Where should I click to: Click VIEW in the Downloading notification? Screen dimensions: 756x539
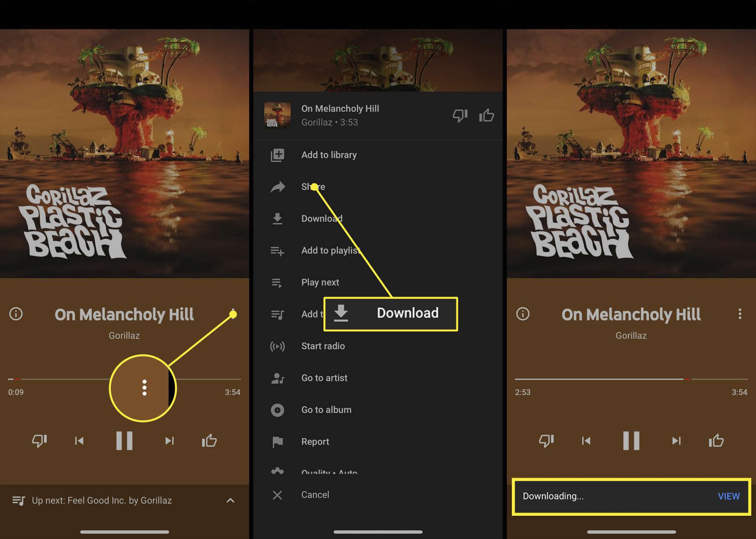[728, 497]
